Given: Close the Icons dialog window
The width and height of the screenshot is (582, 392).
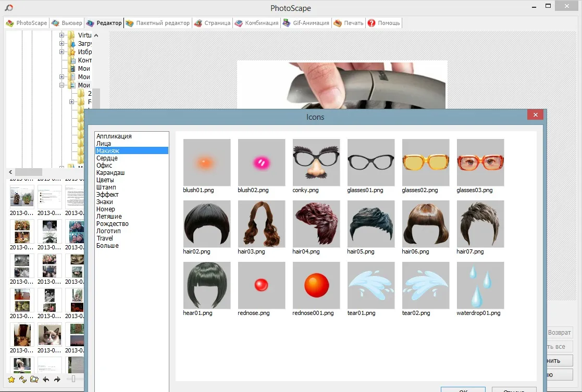Looking at the screenshot, I should 535,115.
